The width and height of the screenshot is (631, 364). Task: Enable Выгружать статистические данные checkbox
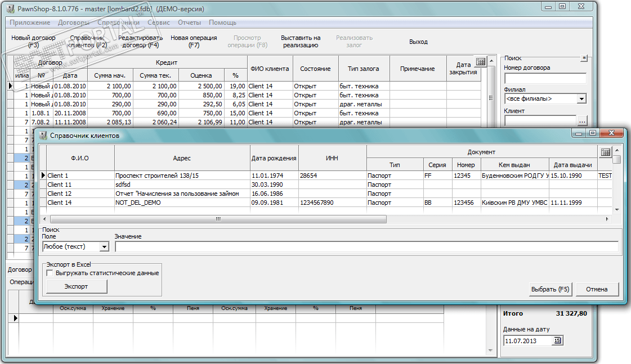click(50, 273)
